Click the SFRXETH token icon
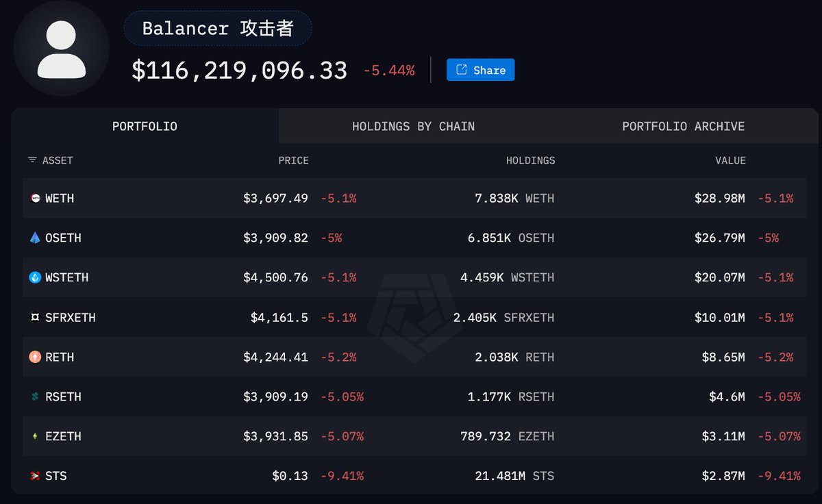 click(x=35, y=318)
